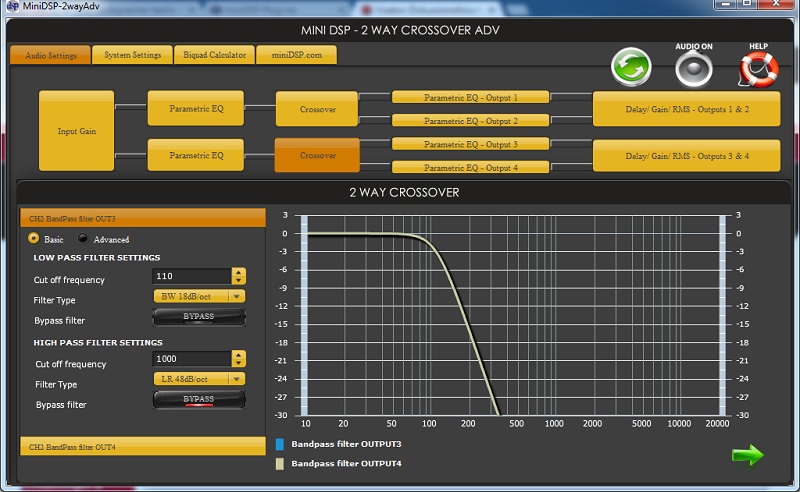Open the Input Gain block
The height and width of the screenshot is (492, 800).
[77, 131]
